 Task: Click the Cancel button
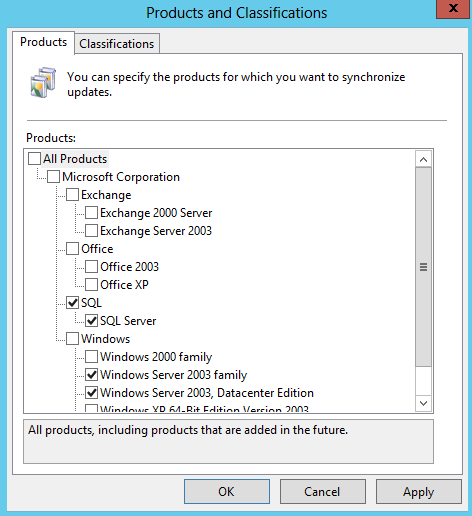322,491
